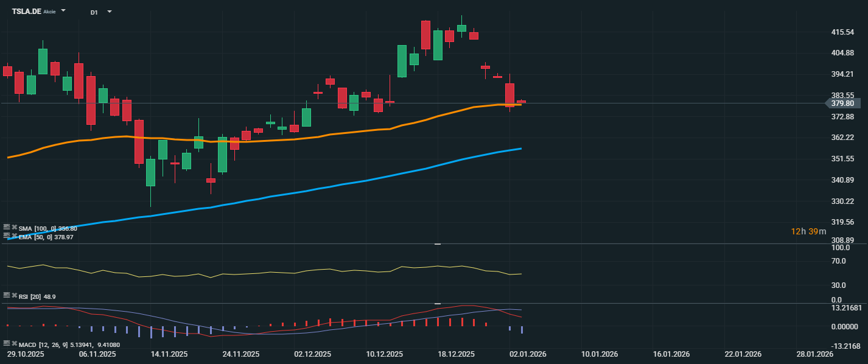868x364 pixels.
Task: Click the 10.12.2025 date label
Action: point(385,354)
